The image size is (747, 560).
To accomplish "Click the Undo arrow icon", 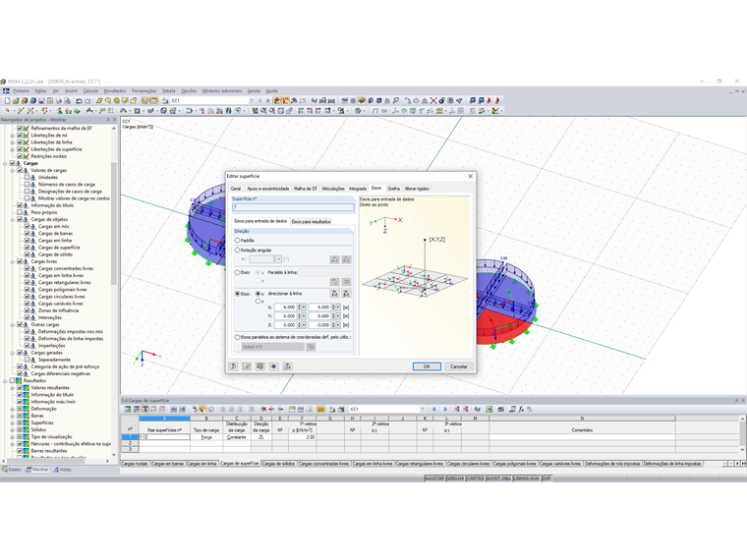I will pos(79,100).
